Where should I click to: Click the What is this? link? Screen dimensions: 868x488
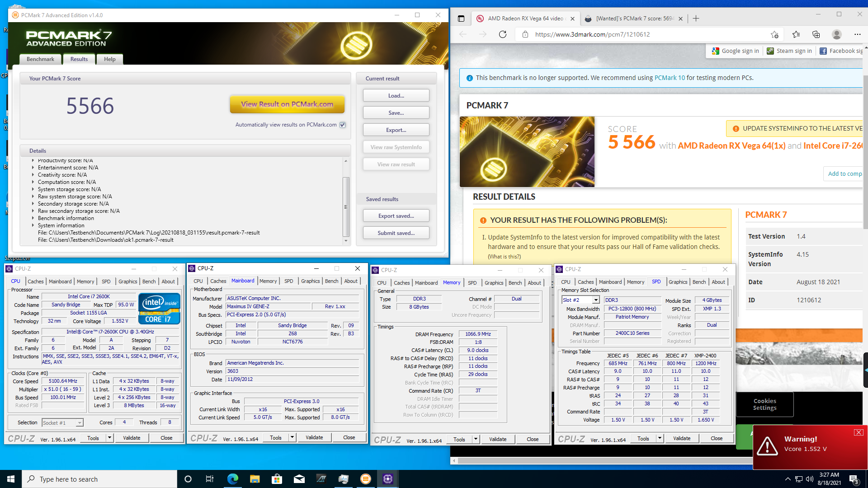505,257
